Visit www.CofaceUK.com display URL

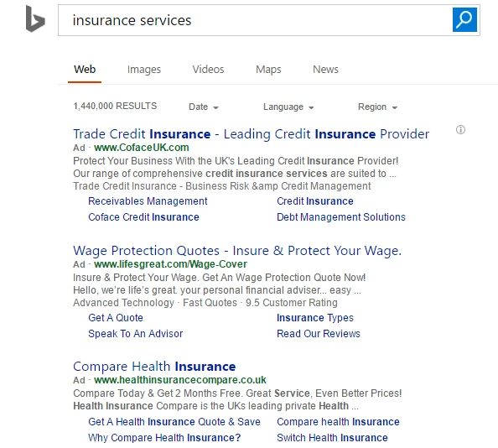(142, 148)
